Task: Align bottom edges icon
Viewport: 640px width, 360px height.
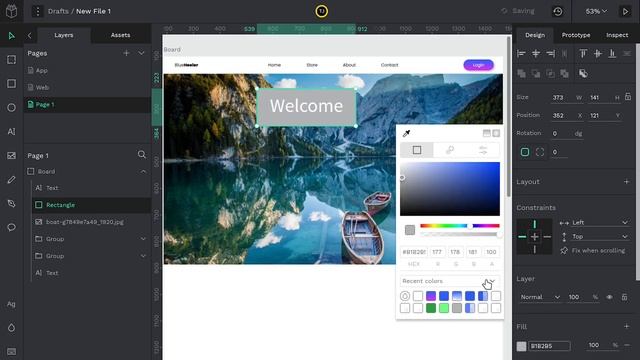Action: tap(612, 53)
